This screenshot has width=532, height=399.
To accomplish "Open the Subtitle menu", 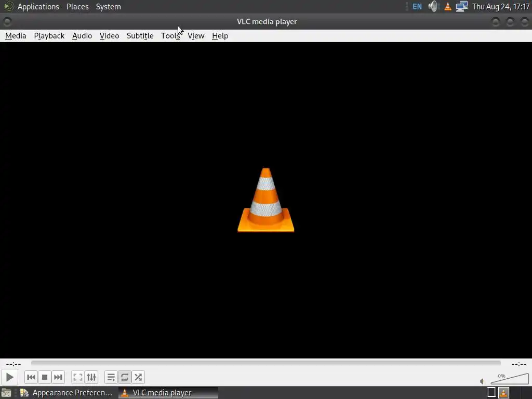I will point(140,36).
